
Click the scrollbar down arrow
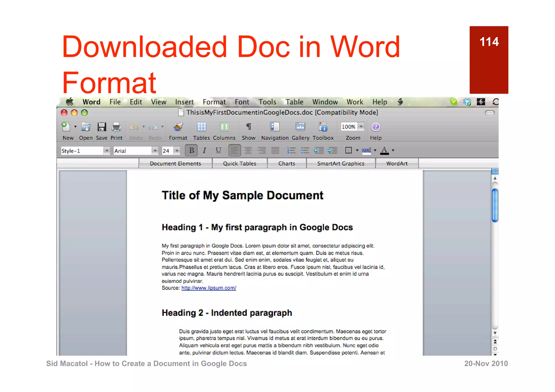point(495,333)
